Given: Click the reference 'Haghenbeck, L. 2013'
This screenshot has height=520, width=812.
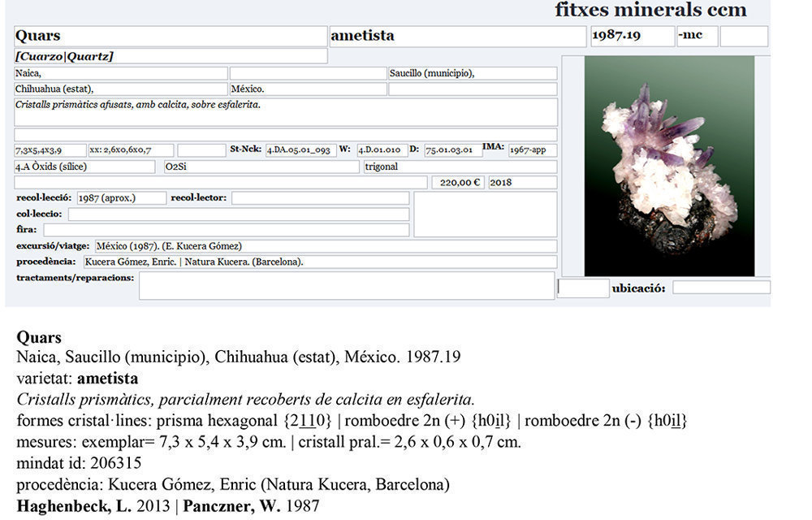Looking at the screenshot, I should [x=93, y=506].
